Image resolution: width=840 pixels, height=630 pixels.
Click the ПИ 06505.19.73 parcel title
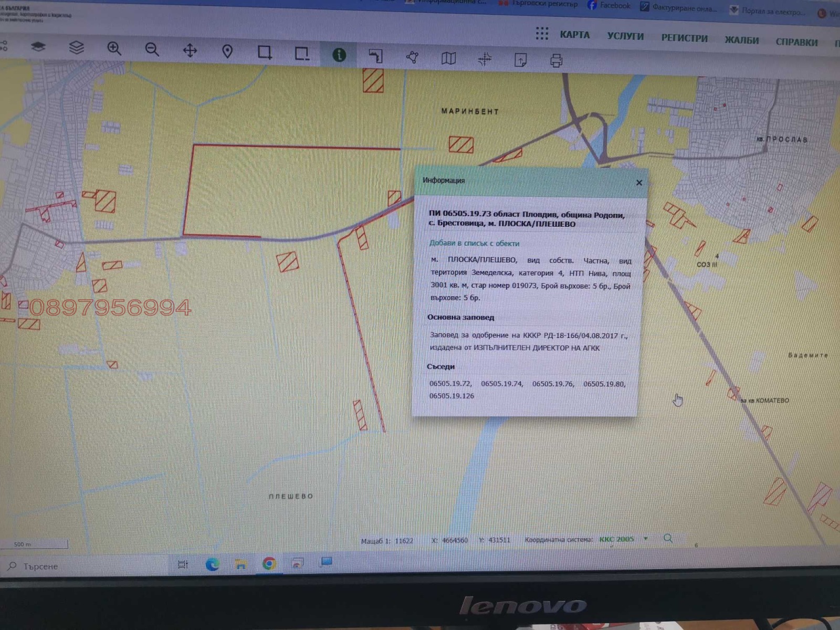527,219
